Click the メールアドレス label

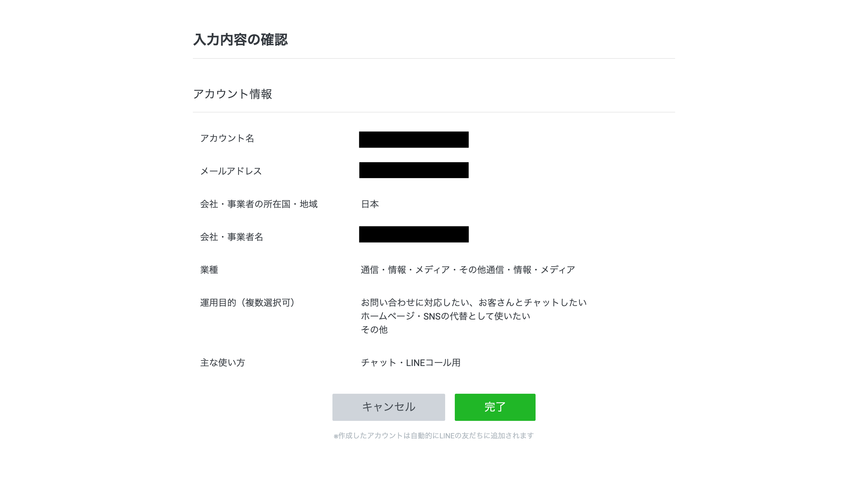(231, 171)
